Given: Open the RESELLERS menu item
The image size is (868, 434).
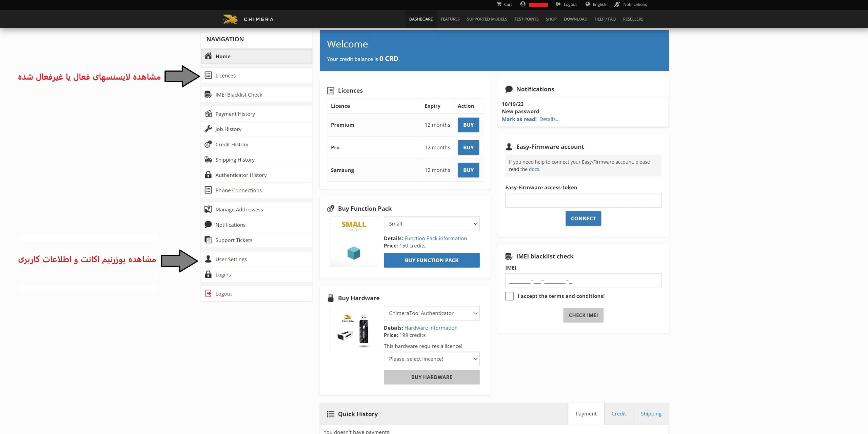Looking at the screenshot, I should [633, 19].
